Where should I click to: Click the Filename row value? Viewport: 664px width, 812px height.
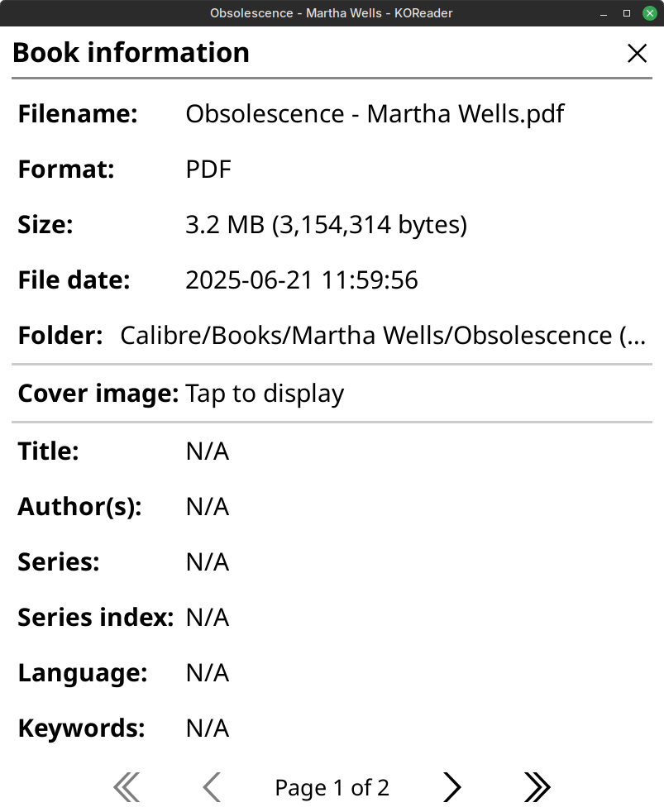click(x=375, y=114)
